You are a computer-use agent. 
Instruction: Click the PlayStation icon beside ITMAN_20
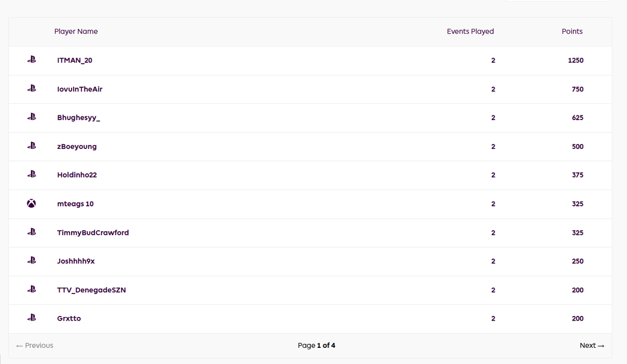click(31, 60)
